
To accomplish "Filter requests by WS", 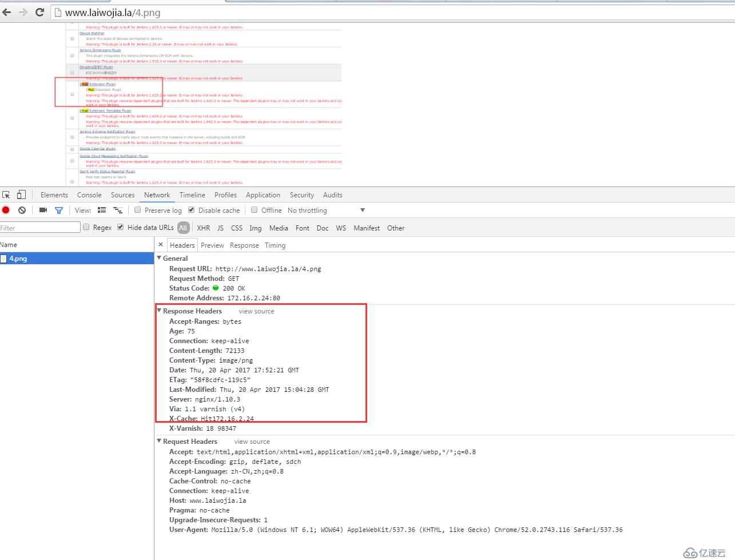I will tap(341, 228).
